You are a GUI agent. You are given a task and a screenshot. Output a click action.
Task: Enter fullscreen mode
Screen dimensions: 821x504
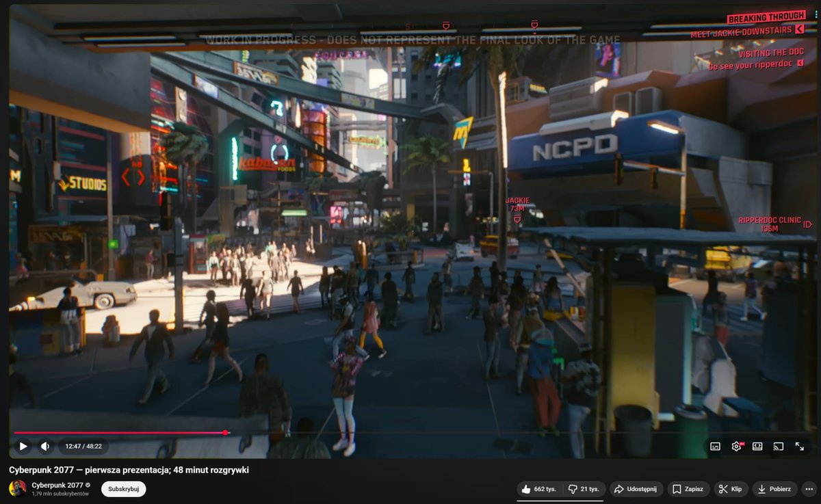click(x=799, y=447)
